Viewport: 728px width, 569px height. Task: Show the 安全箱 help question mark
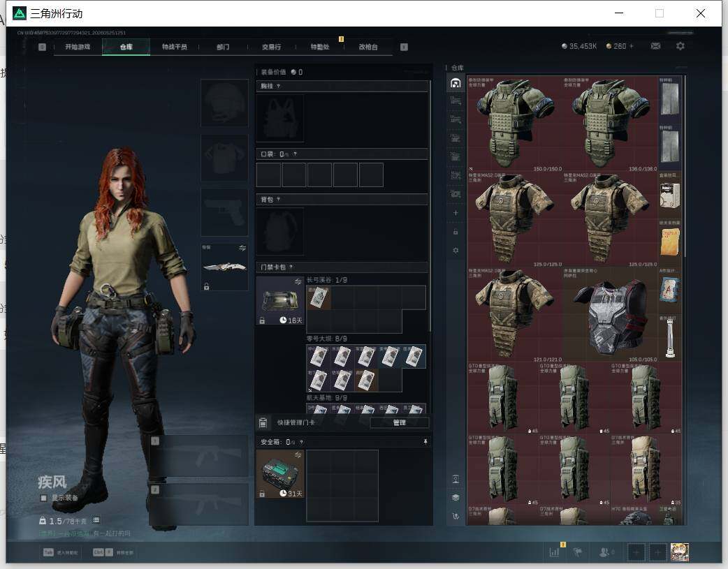301,442
